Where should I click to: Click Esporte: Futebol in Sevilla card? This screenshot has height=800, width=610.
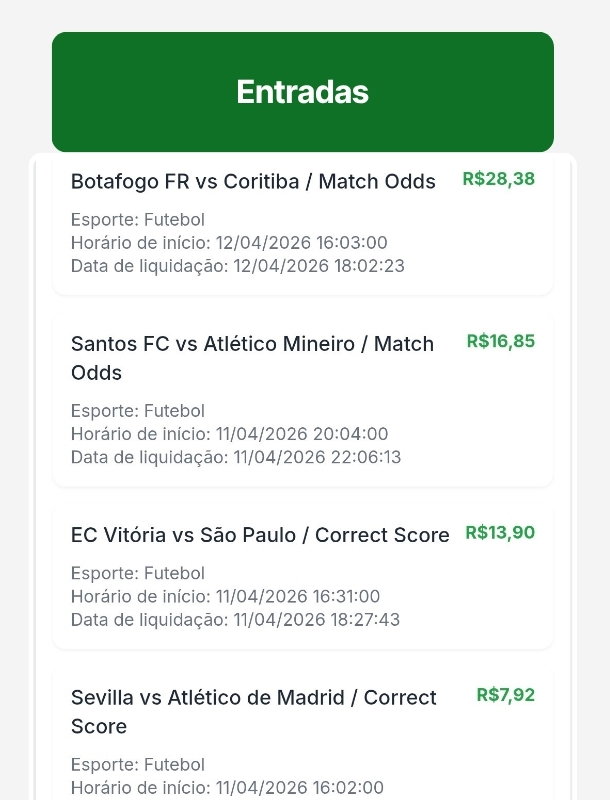[x=137, y=765]
